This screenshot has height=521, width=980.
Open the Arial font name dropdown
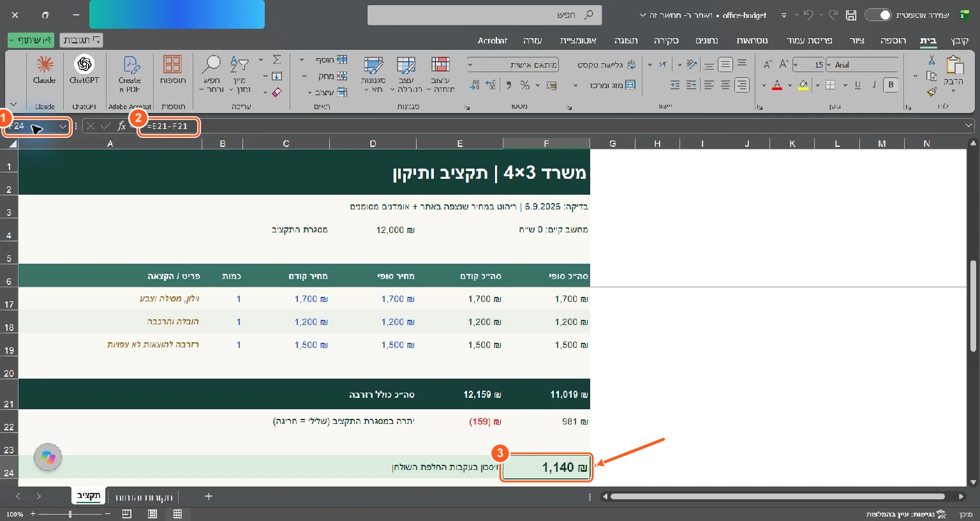point(829,64)
